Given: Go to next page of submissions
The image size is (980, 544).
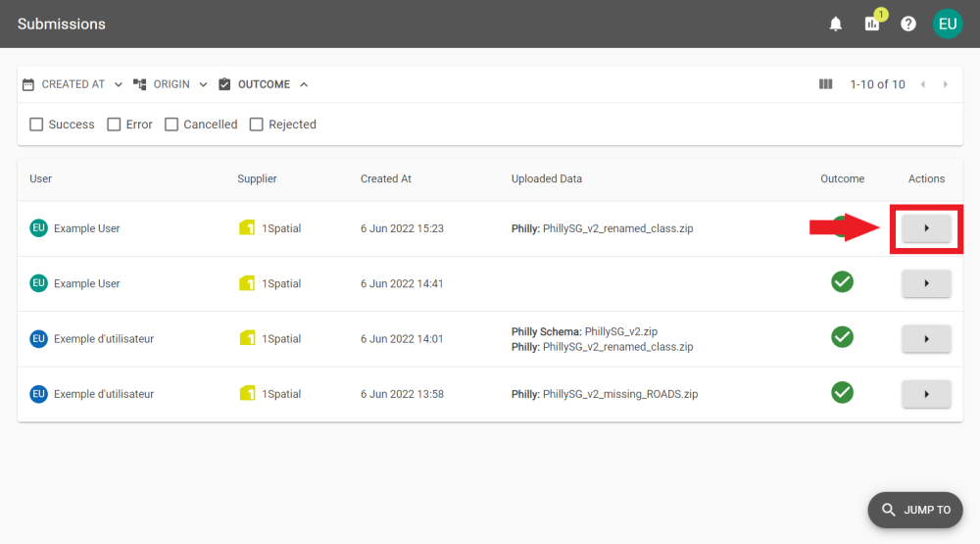Looking at the screenshot, I should 946,84.
